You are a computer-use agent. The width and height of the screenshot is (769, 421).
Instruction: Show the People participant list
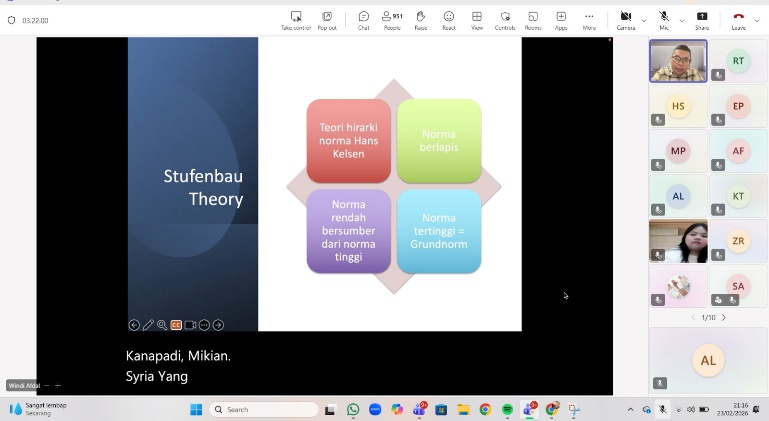click(392, 19)
